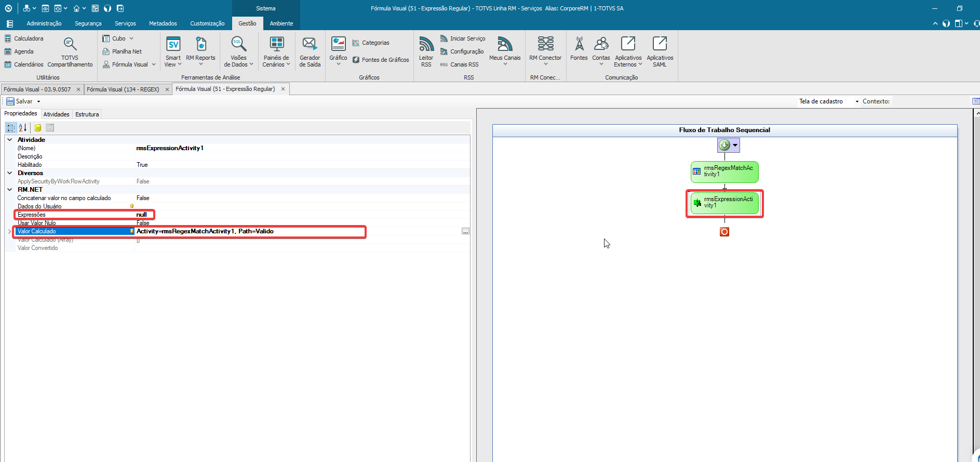The image size is (980, 462).
Task: Open Painéis de Cenários dropdown
Action: pyautogui.click(x=276, y=51)
